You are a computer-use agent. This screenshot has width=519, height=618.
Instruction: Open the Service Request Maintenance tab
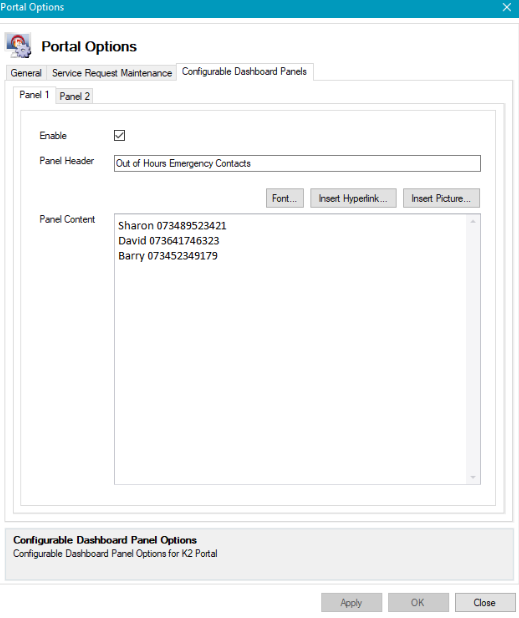click(112, 73)
